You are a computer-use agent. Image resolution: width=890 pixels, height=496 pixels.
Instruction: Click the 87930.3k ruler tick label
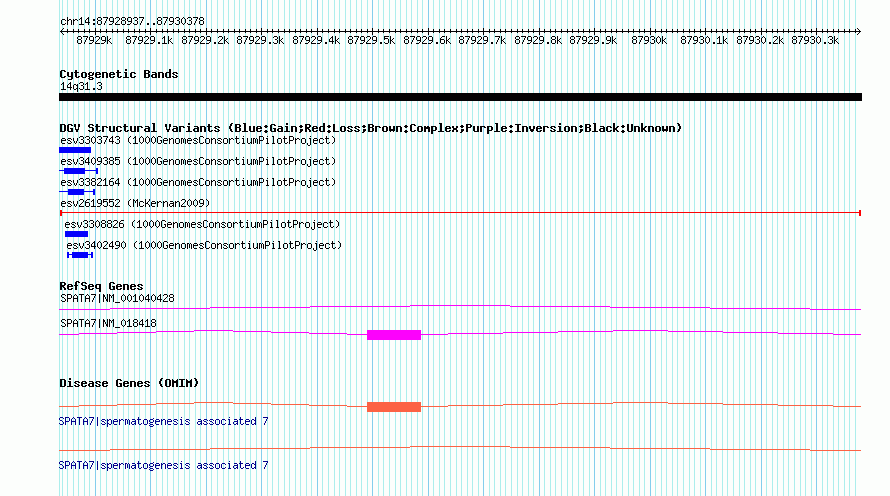click(815, 40)
